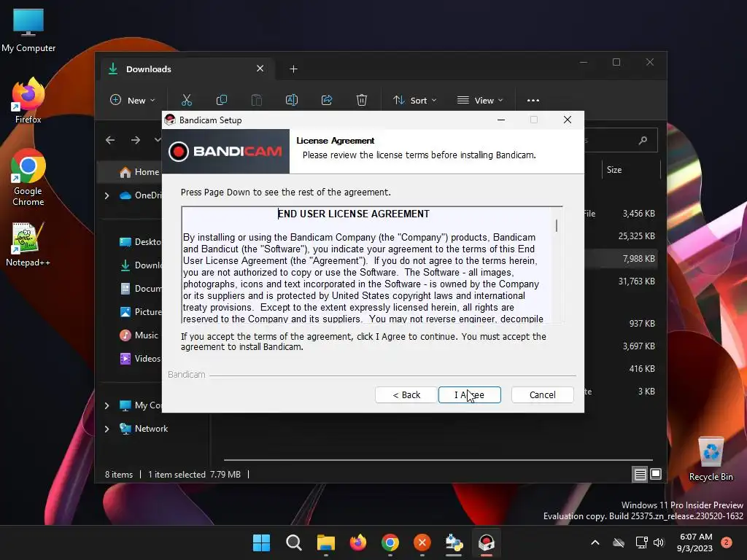This screenshot has height=560, width=747.
Task: Open Windows Search from the taskbar
Action: 293,542
